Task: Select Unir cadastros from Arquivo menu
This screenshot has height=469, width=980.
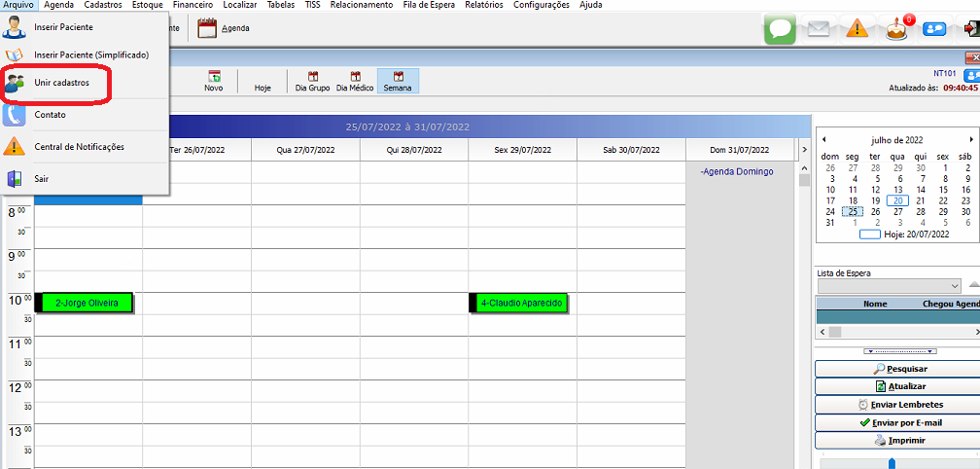Action: point(61,83)
